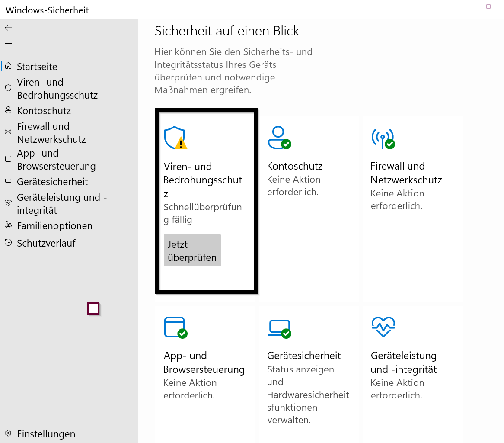Click the heart icon beside Geräteleistung und -integrität in sidebar

click(x=8, y=203)
